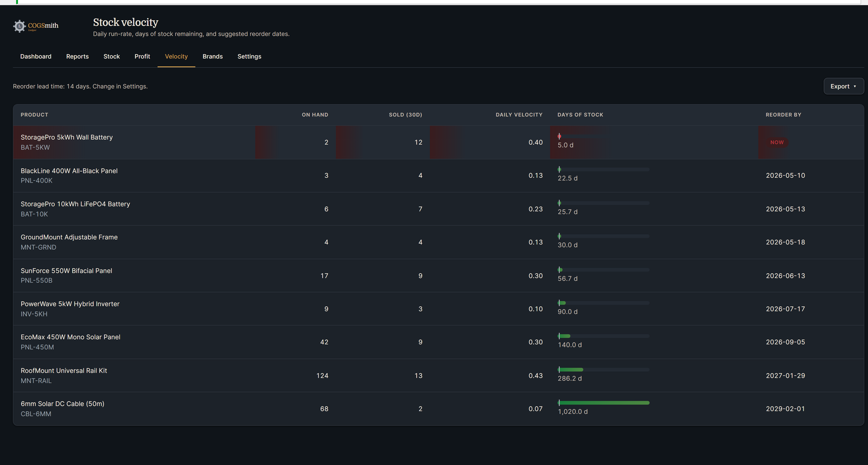Click the NOW reorder badge
868x465 pixels.
(x=777, y=142)
